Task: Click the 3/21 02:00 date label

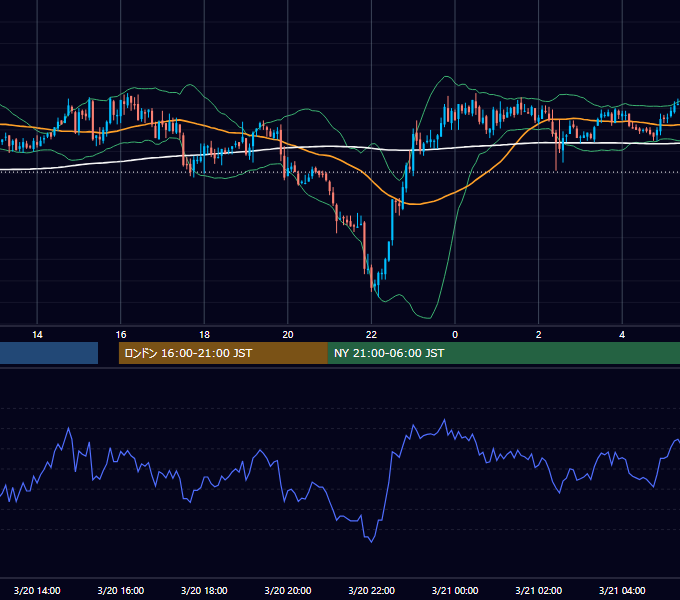Action: [x=539, y=590]
